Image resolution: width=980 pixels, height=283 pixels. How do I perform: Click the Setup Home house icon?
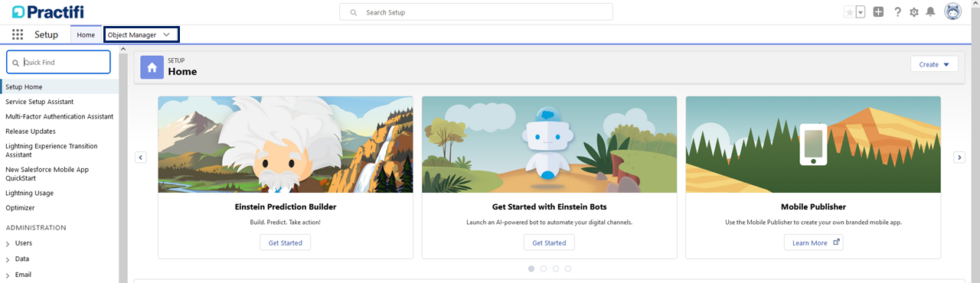tap(152, 67)
